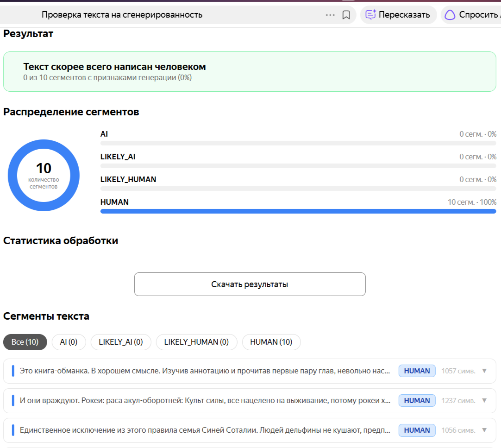Filter segments by LIKELY_HUMAN (0)
The height and width of the screenshot is (448, 501).
[196, 342]
